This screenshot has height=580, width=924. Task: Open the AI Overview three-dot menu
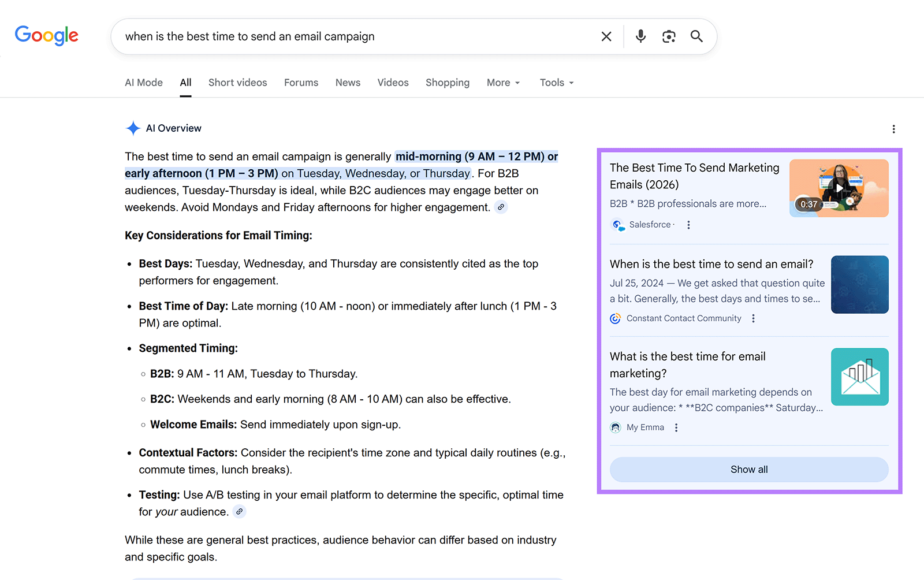point(893,129)
